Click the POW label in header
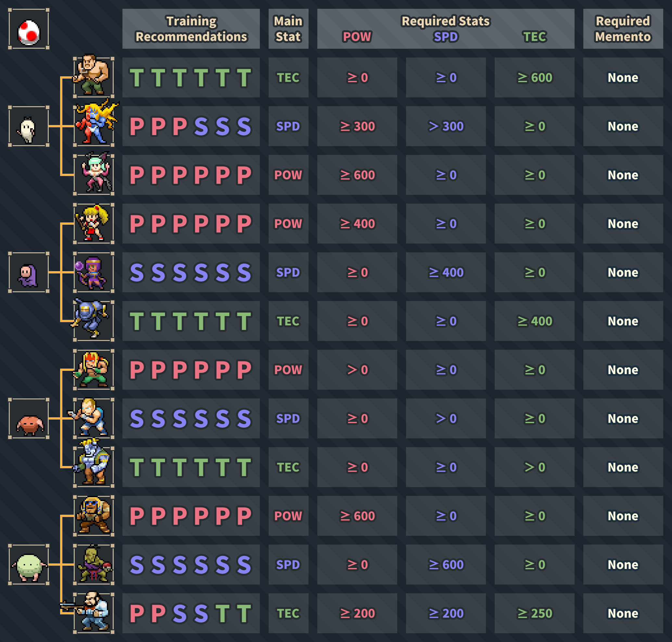672x642 pixels. 357,37
